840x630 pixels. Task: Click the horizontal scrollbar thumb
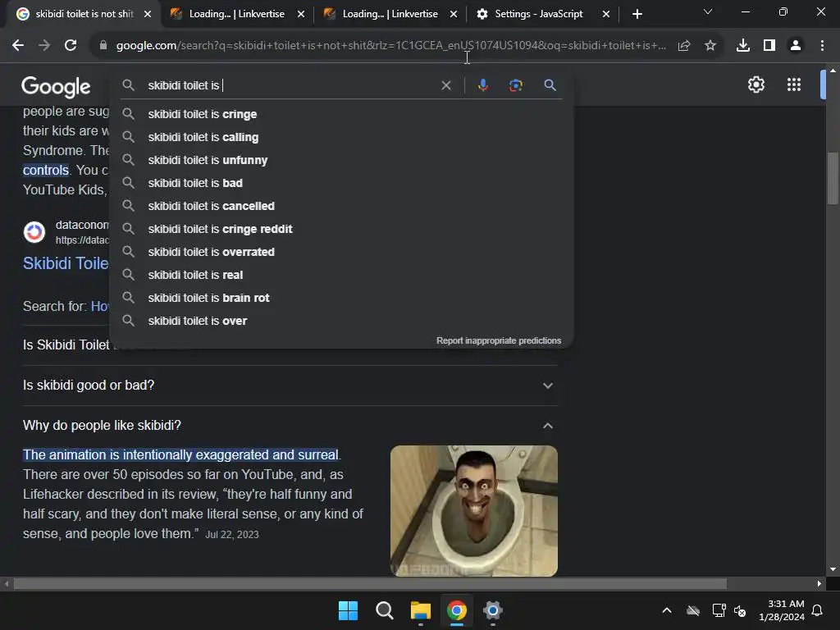click(x=370, y=583)
